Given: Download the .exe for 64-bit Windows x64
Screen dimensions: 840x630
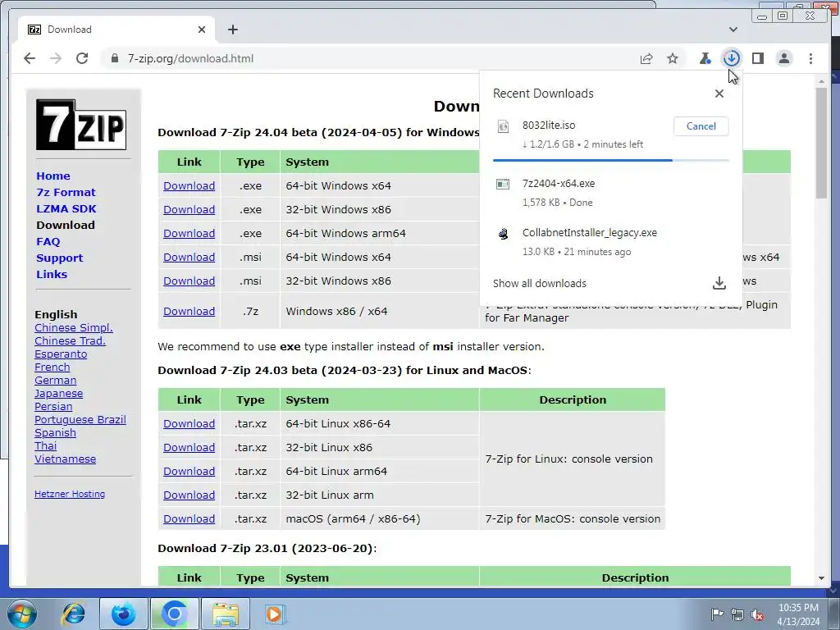Looking at the screenshot, I should tap(189, 186).
